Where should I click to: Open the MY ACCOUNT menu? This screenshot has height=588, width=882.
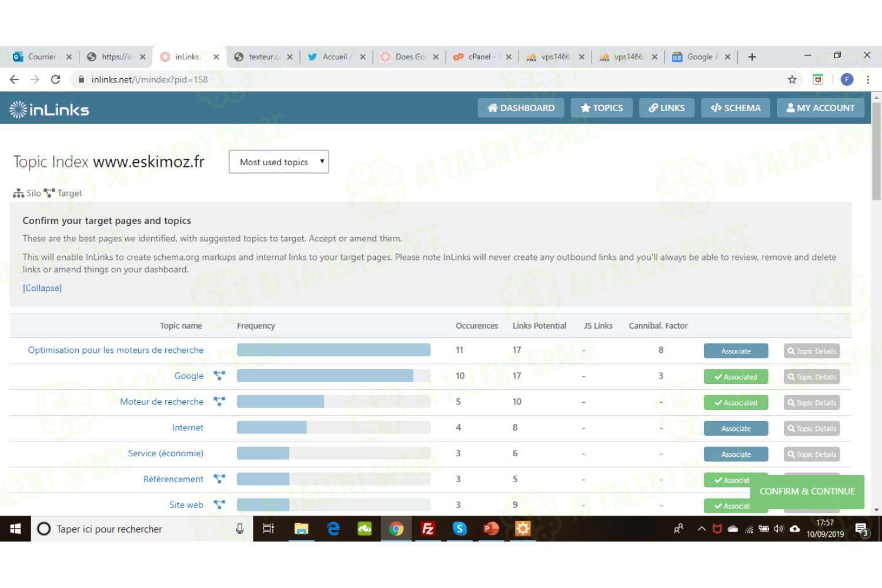click(x=821, y=108)
